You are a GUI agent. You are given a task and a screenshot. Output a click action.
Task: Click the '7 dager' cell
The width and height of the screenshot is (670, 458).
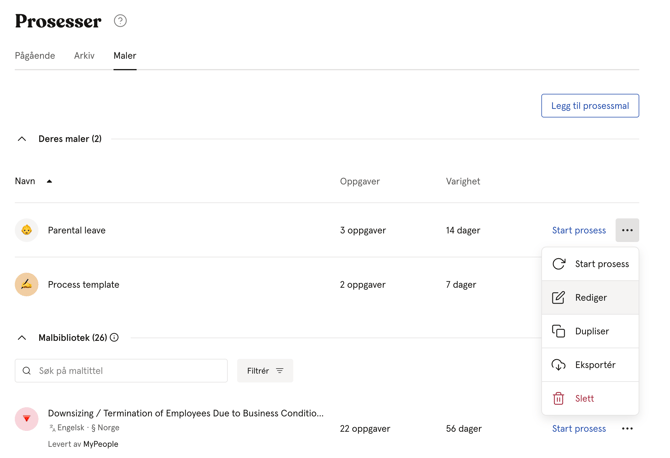(461, 285)
